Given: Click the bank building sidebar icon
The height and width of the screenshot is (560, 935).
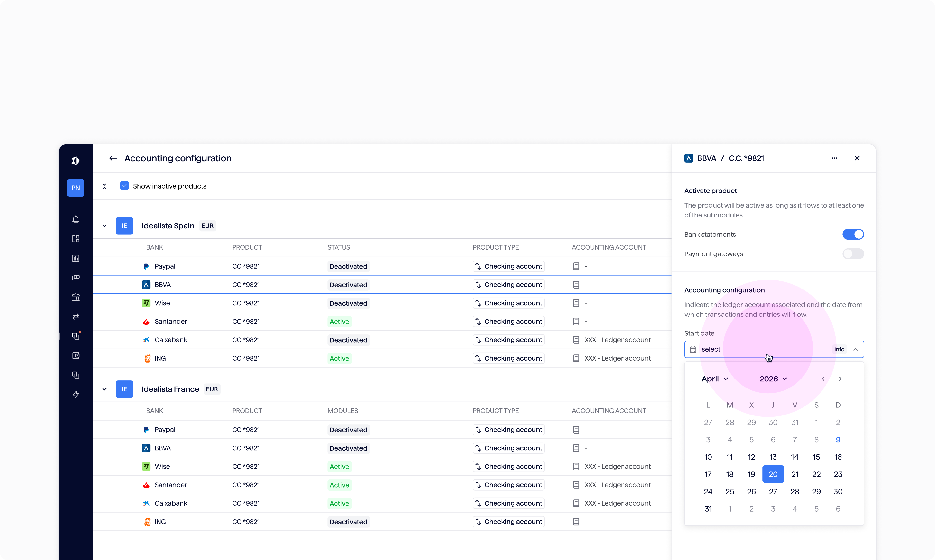Looking at the screenshot, I should point(75,297).
